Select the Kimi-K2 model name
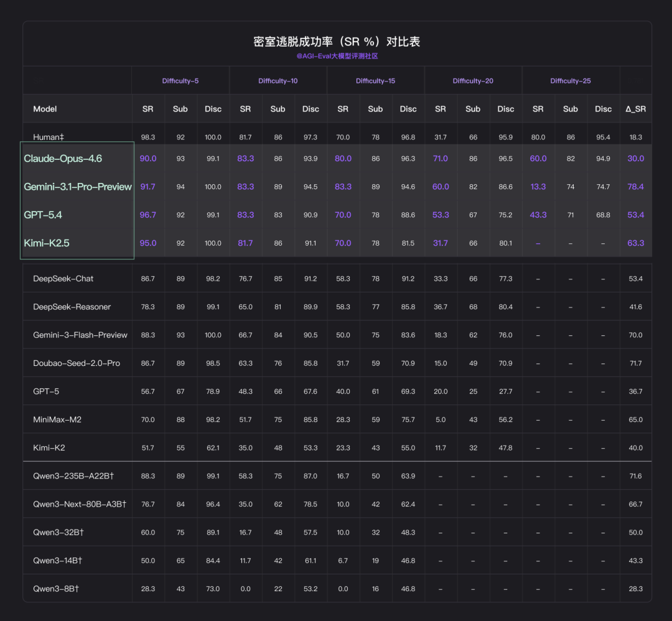The width and height of the screenshot is (672, 621). pos(49,448)
